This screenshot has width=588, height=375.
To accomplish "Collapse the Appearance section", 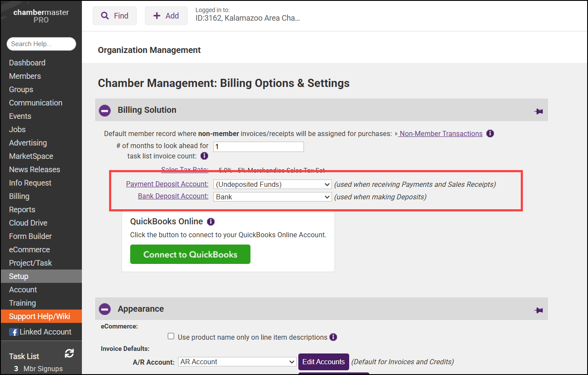I will pos(105,309).
